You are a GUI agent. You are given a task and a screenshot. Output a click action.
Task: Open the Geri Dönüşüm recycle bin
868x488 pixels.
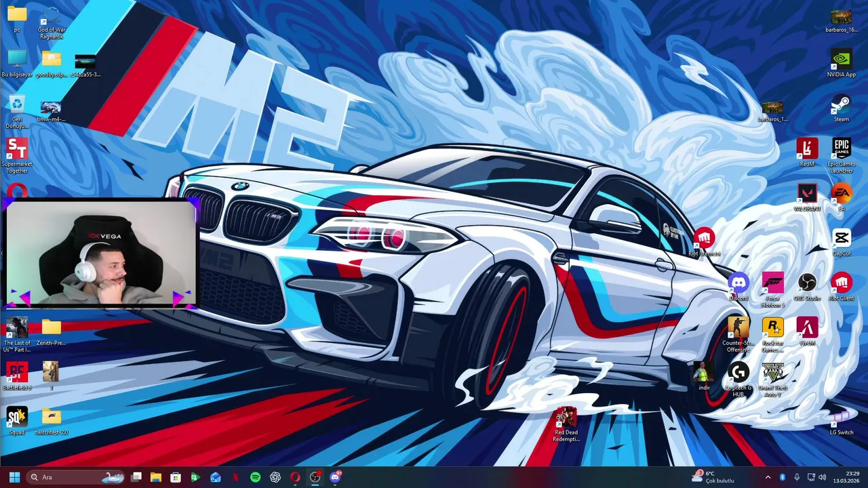17,112
